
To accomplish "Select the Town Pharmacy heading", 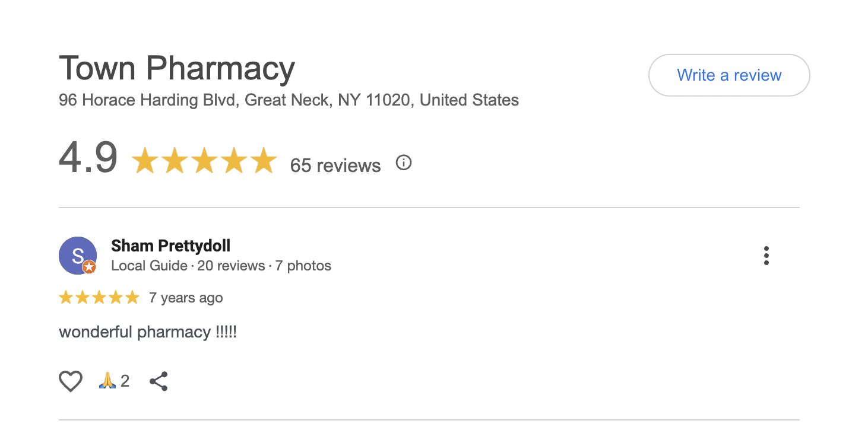I will coord(177,68).
